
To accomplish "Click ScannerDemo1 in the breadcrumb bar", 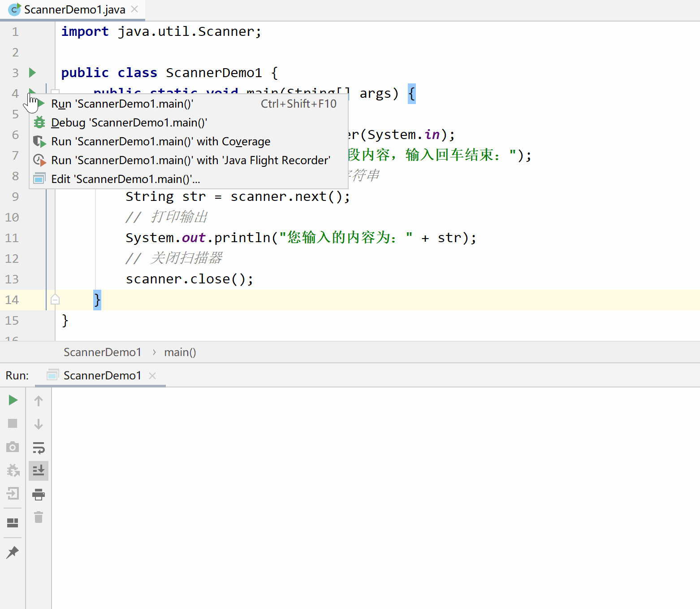I will (102, 352).
